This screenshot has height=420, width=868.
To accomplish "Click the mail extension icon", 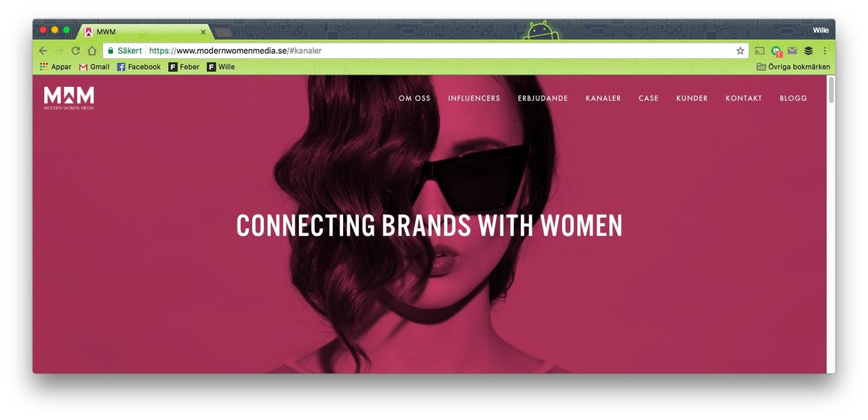I will coord(792,51).
